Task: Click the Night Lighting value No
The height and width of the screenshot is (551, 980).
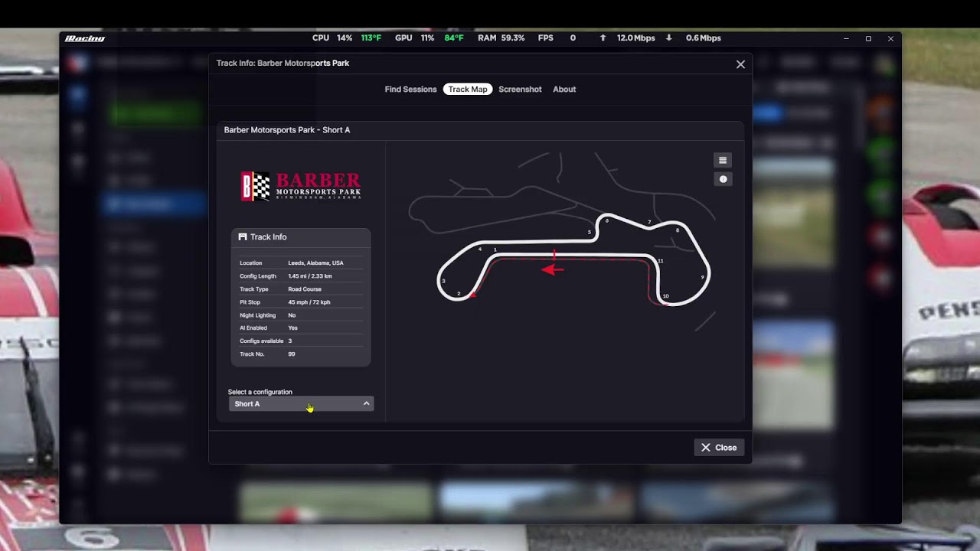Action: point(292,315)
